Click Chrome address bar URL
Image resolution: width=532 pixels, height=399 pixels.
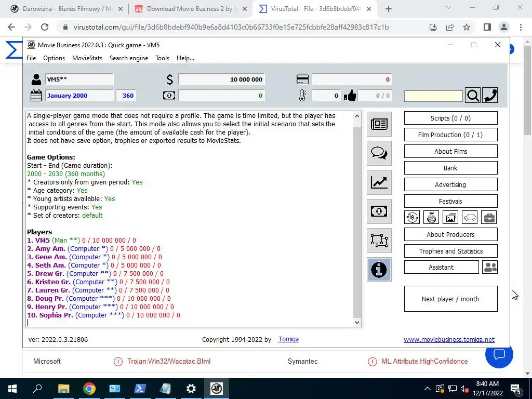tap(231, 27)
